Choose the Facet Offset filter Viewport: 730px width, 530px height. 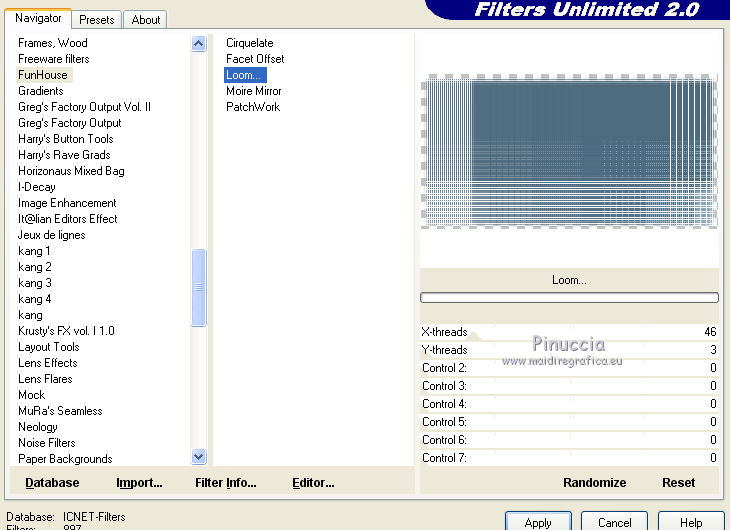(255, 59)
